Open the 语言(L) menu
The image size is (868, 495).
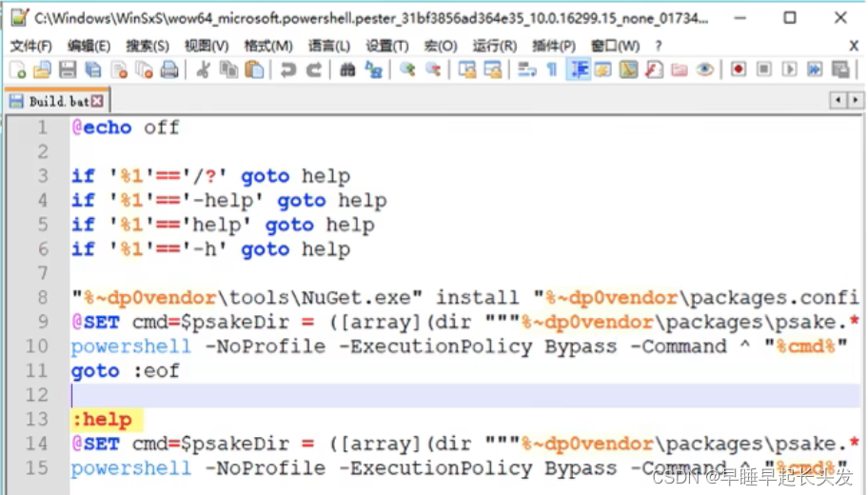pos(328,46)
